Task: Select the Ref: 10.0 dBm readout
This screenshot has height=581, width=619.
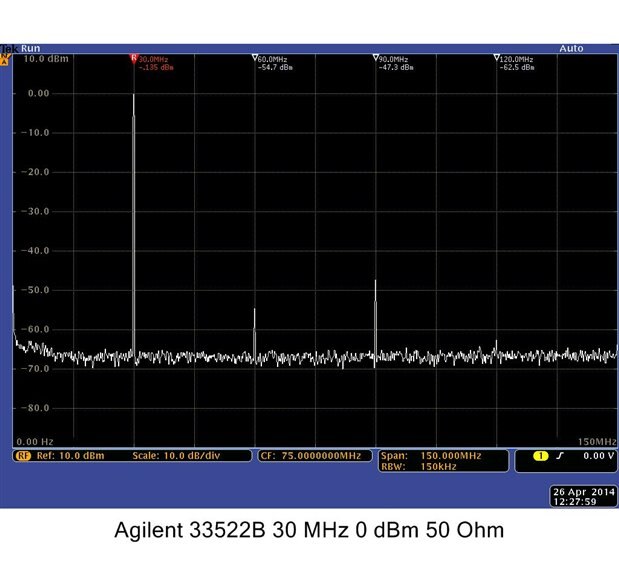Action: [x=70, y=456]
